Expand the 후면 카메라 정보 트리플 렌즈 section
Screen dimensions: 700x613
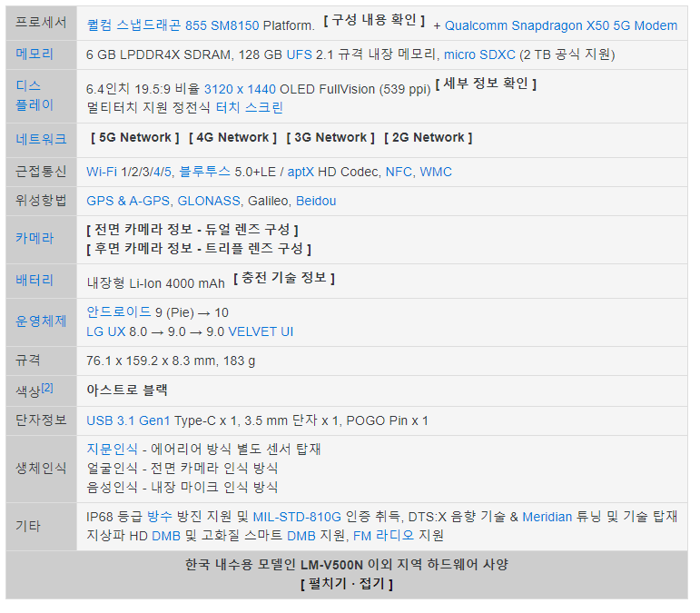pos(199,249)
